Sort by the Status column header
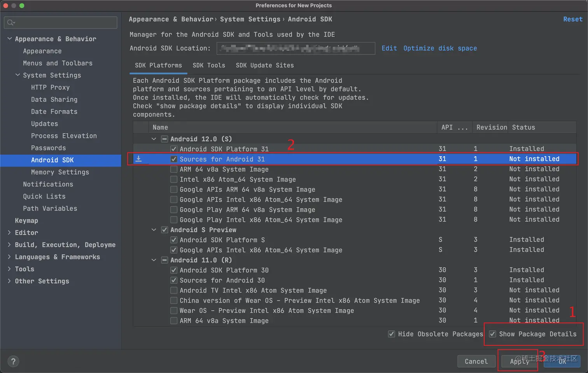The width and height of the screenshot is (588, 373). click(542, 127)
